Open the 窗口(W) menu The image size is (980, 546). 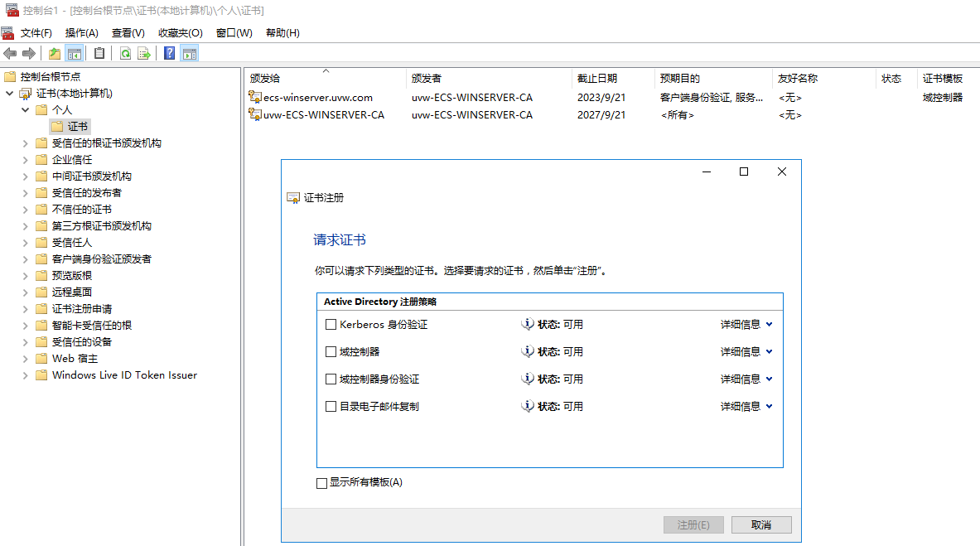234,32
